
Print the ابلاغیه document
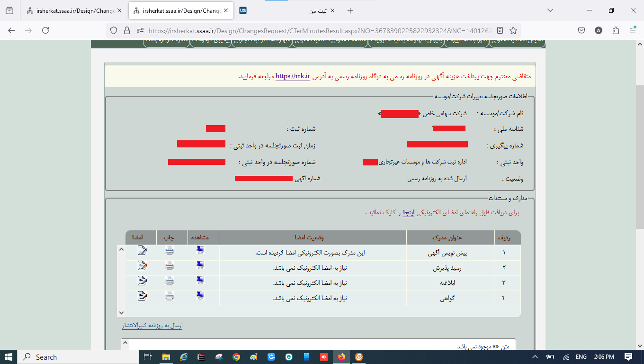click(170, 281)
